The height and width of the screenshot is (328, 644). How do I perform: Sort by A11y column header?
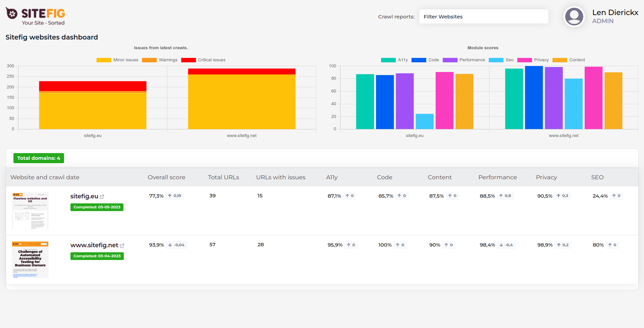(x=332, y=177)
